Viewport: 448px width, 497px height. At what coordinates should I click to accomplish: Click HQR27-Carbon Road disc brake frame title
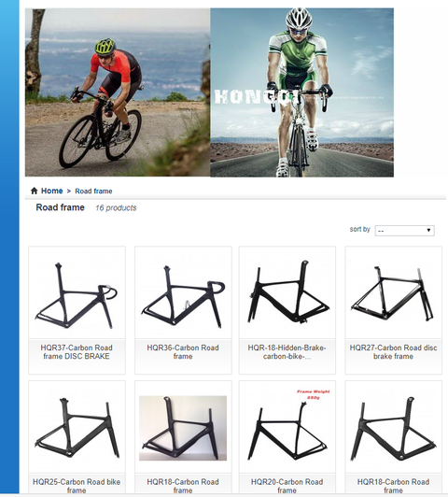coord(393,352)
